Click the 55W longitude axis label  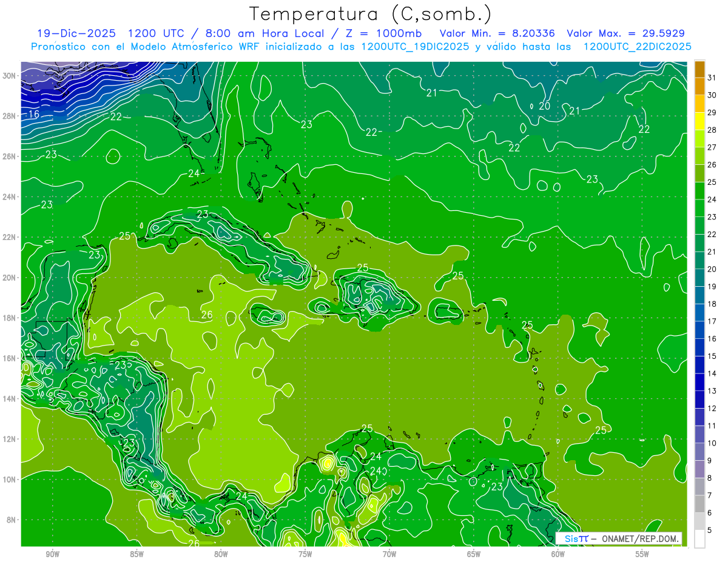642,554
